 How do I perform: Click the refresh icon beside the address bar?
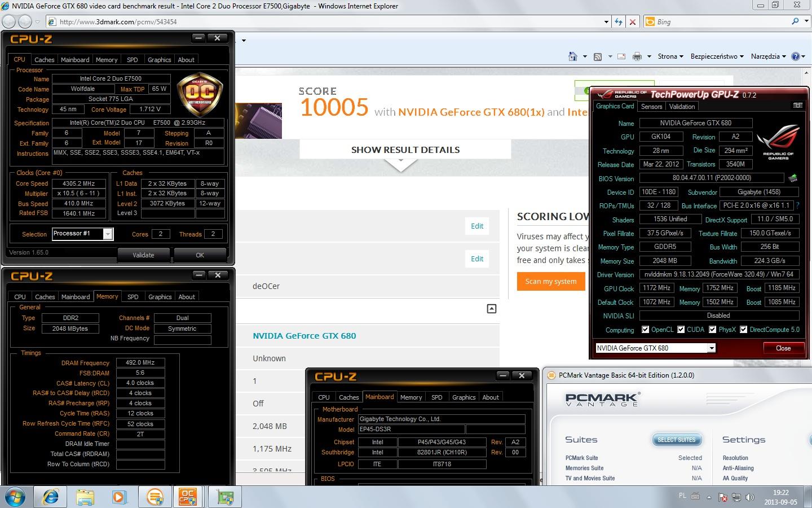point(619,22)
